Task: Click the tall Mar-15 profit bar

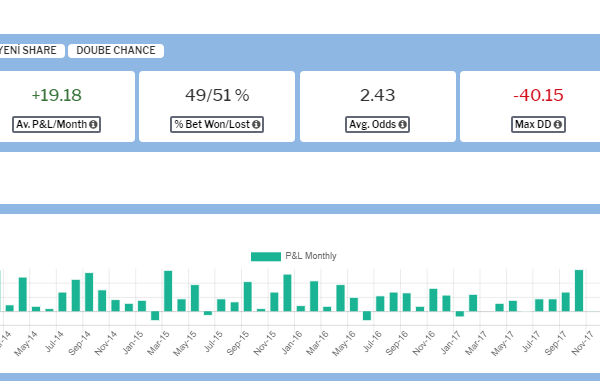Action: pos(168,291)
